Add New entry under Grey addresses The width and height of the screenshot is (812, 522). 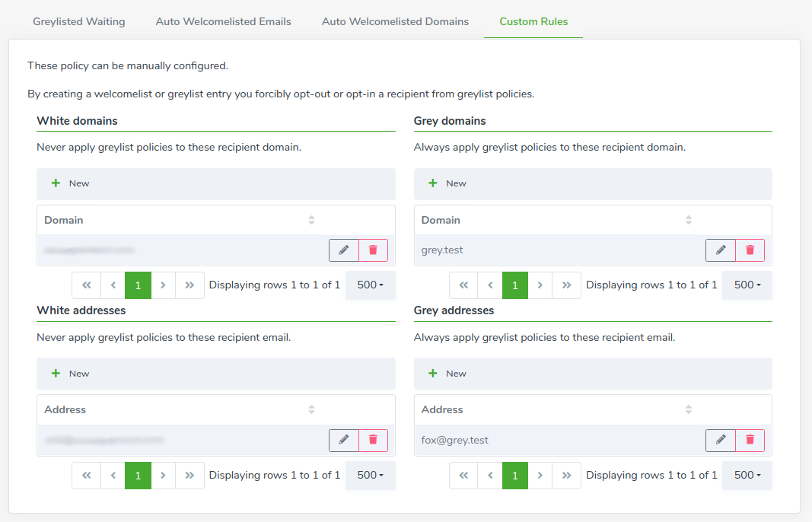tap(447, 374)
